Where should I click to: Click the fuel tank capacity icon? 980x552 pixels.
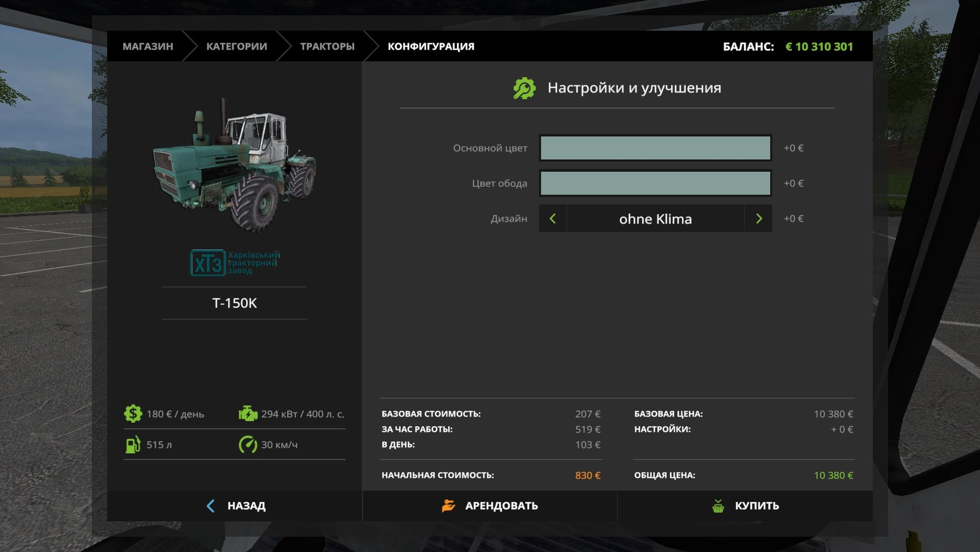133,445
